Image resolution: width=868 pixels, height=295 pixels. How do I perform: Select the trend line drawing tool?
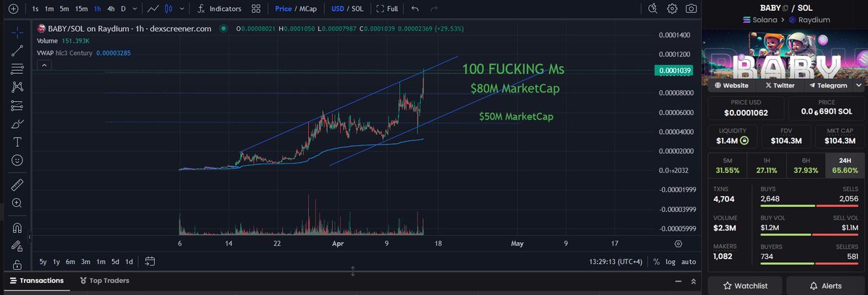(x=17, y=51)
